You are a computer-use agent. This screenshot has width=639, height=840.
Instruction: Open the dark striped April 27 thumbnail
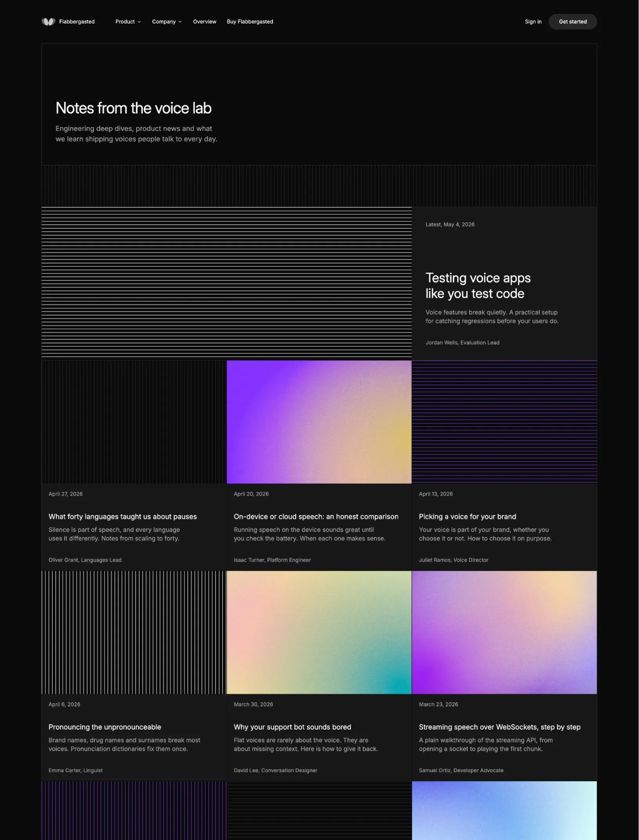134,422
